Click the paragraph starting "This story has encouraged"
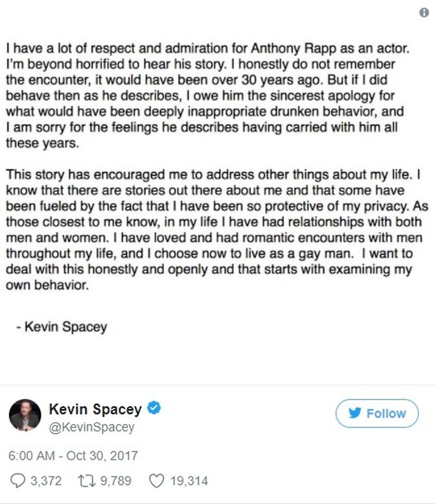Viewport: 435px width, 504px height. (209, 231)
